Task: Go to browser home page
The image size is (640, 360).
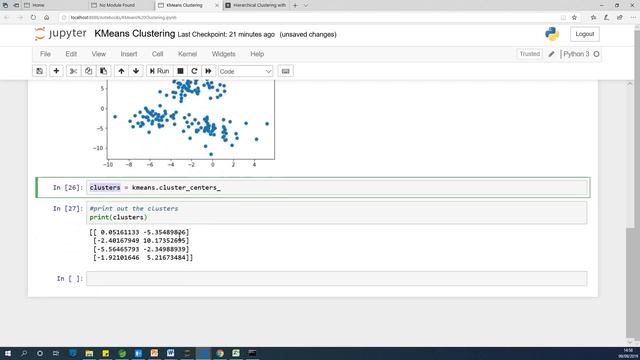Action: pos(47,18)
